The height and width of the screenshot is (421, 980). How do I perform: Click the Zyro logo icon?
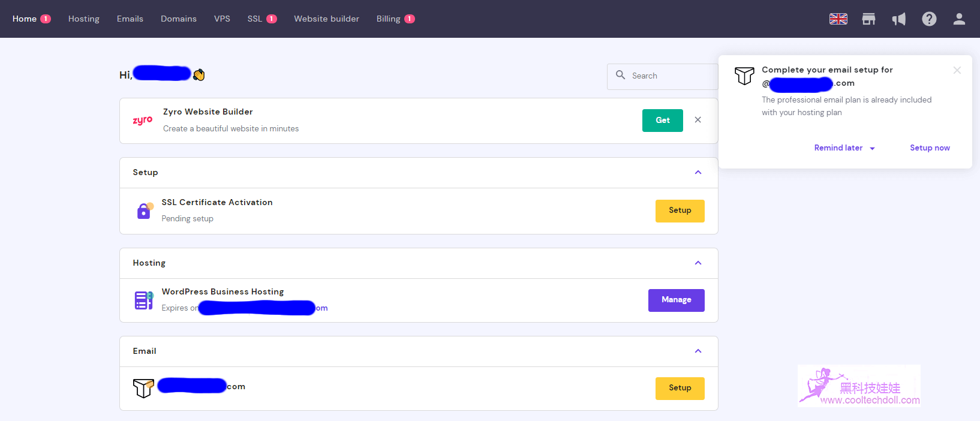coord(143,120)
